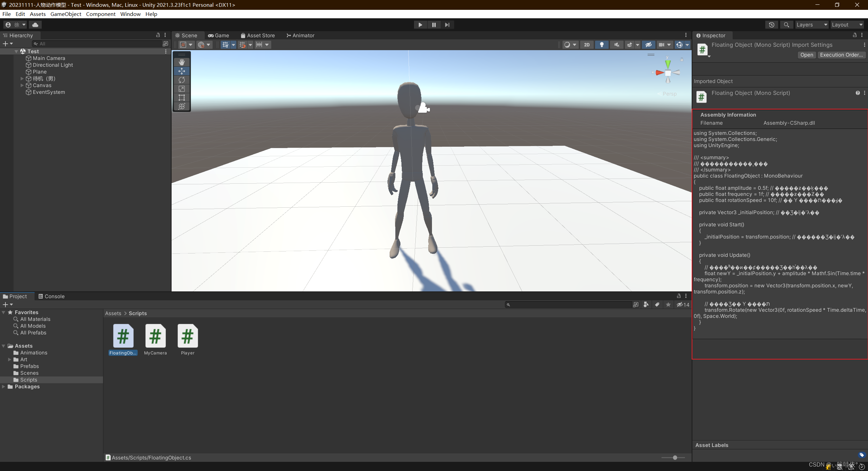Expand the 待机 (男) hierarchy object

(22, 79)
